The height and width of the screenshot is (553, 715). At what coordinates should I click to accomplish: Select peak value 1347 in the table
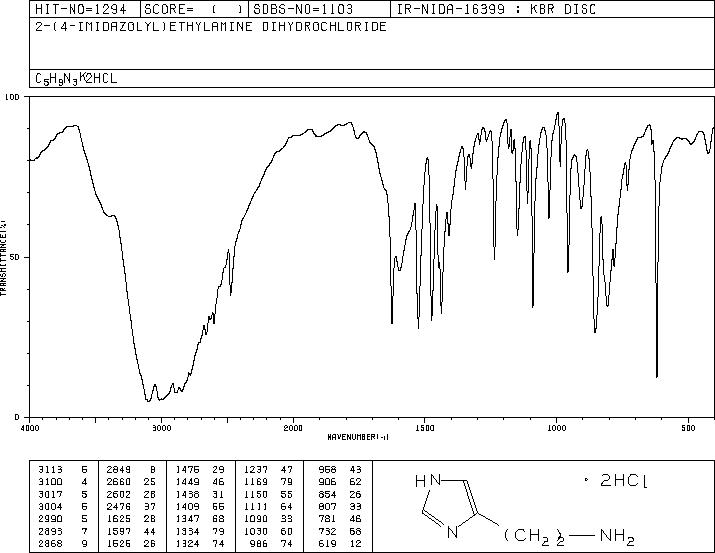point(187,519)
